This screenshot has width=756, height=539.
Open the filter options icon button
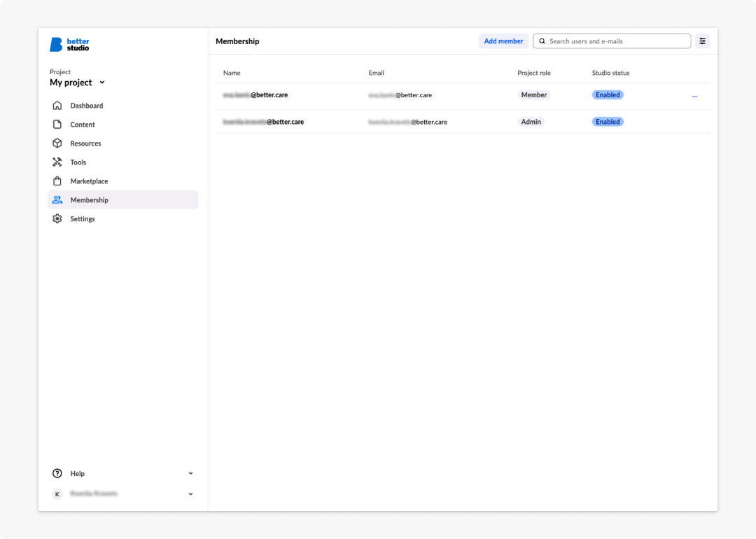coord(703,41)
